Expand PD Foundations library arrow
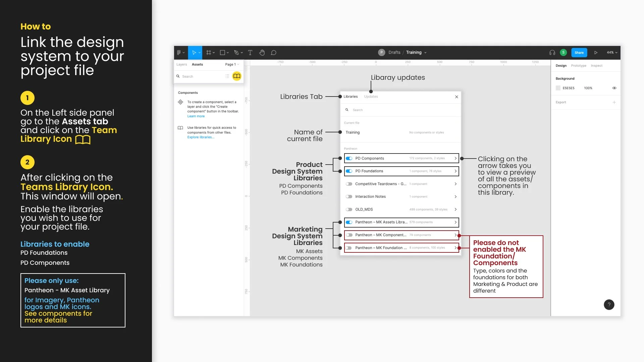The height and width of the screenshot is (362, 644). pos(455,171)
